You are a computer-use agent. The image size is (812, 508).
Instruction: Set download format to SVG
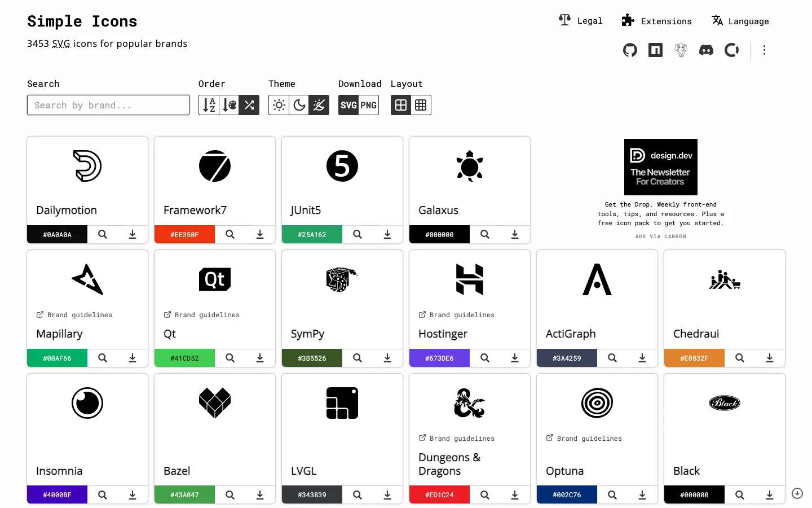348,105
